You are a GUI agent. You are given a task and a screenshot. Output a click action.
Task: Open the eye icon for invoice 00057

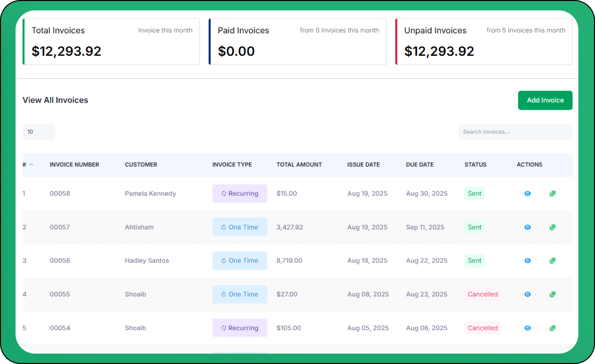(x=527, y=227)
